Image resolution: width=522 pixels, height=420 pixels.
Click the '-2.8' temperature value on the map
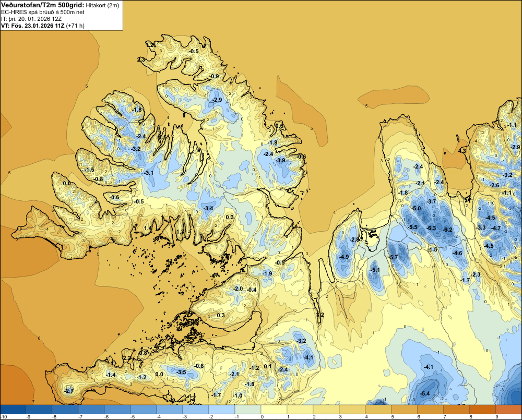(x=354, y=239)
